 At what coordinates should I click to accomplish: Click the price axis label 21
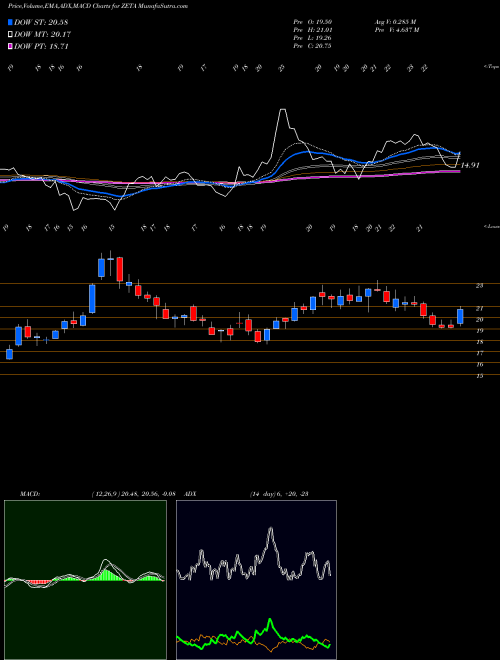[479, 309]
